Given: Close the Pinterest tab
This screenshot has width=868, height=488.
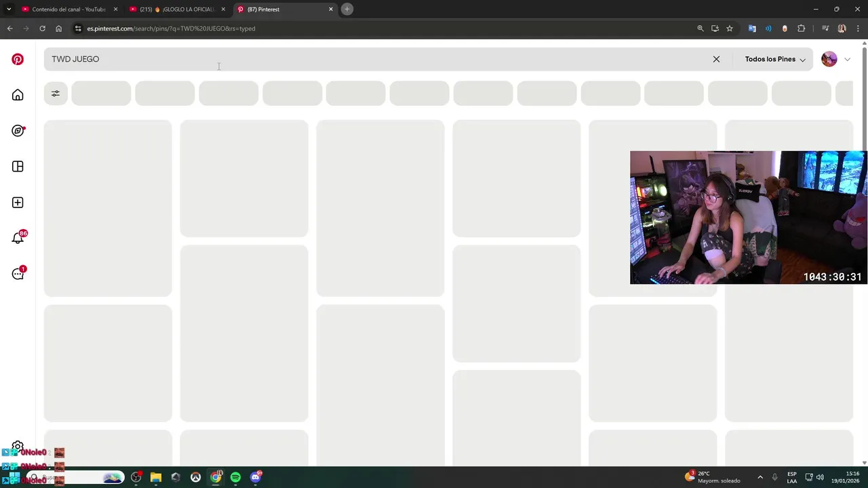Looking at the screenshot, I should click(x=331, y=9).
